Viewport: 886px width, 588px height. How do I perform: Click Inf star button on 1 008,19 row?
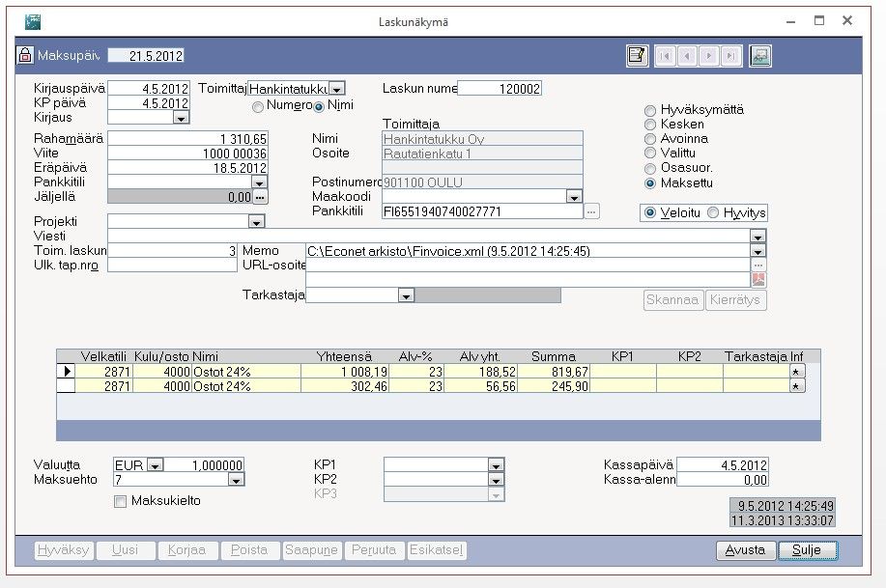797,372
